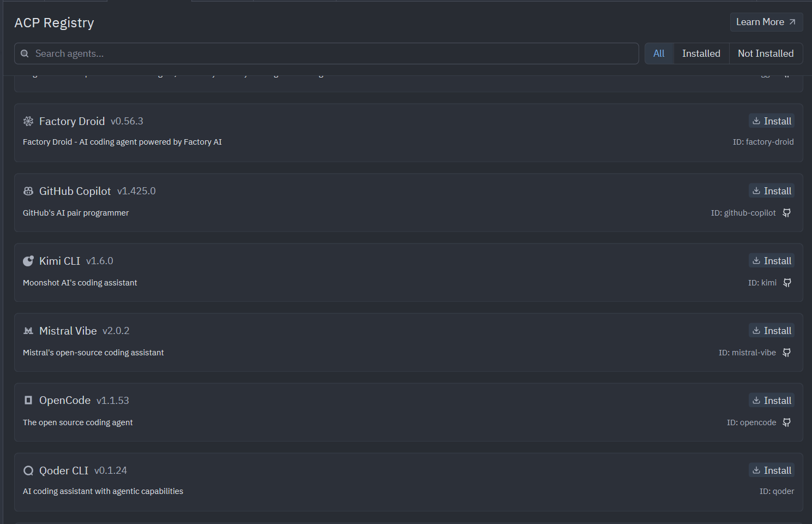This screenshot has width=812, height=524.
Task: Show all agents with the All filter
Action: click(x=659, y=53)
